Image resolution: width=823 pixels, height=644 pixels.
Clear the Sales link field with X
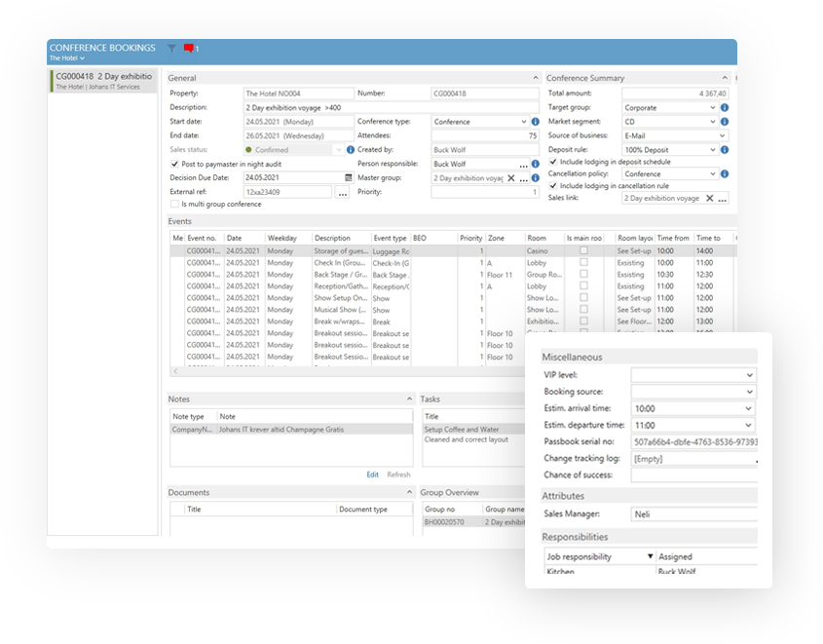(x=710, y=198)
